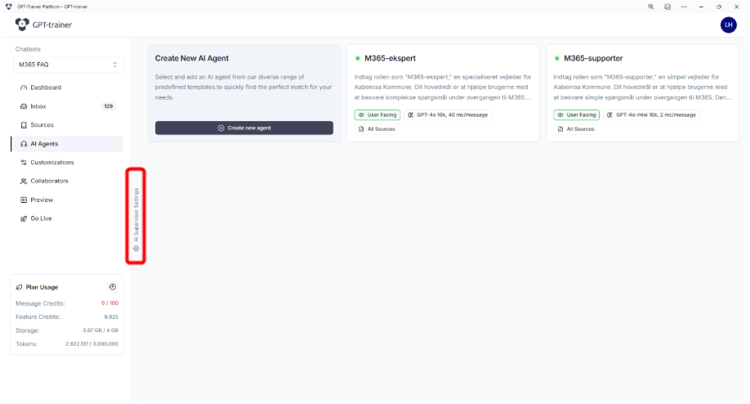Click the Collaborators people icon
The width and height of the screenshot is (750, 404).
pos(23,181)
